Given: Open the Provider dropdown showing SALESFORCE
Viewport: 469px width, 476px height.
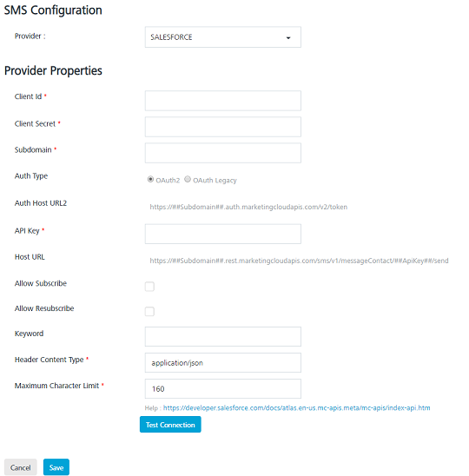Looking at the screenshot, I should click(223, 37).
